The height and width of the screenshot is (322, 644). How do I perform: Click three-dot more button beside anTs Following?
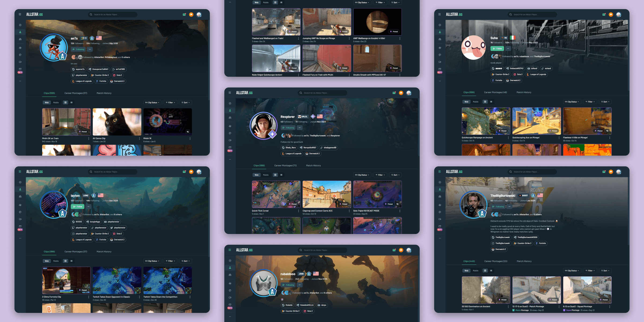pyautogui.click(x=90, y=49)
